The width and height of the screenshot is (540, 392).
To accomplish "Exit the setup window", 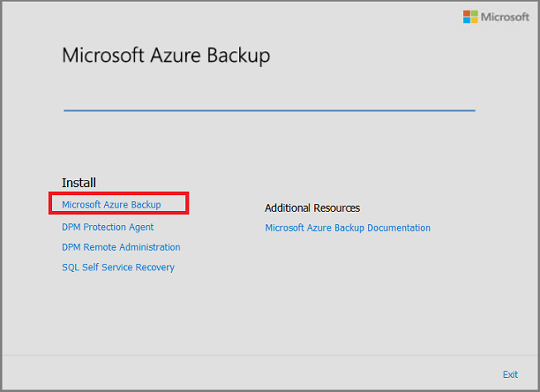I will click(x=510, y=375).
